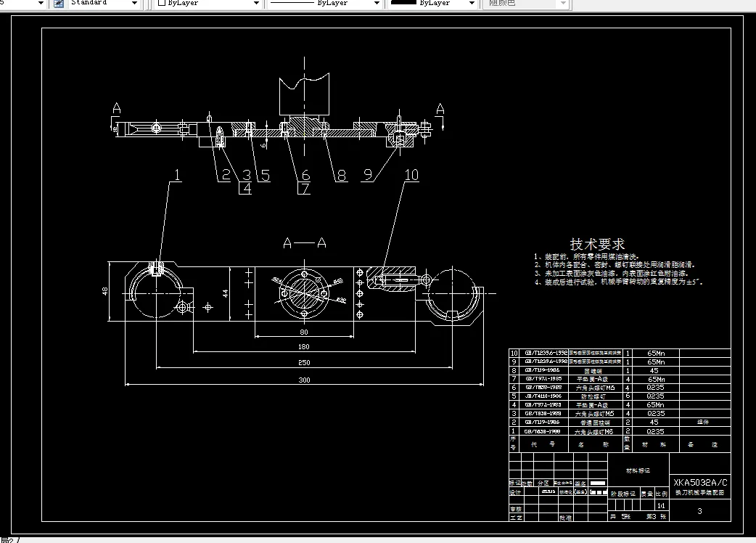Image resolution: width=756 pixels, height=543 pixels.
Task: Select 六角头螺钉M6 name in row 1
Action: pyautogui.click(x=594, y=432)
